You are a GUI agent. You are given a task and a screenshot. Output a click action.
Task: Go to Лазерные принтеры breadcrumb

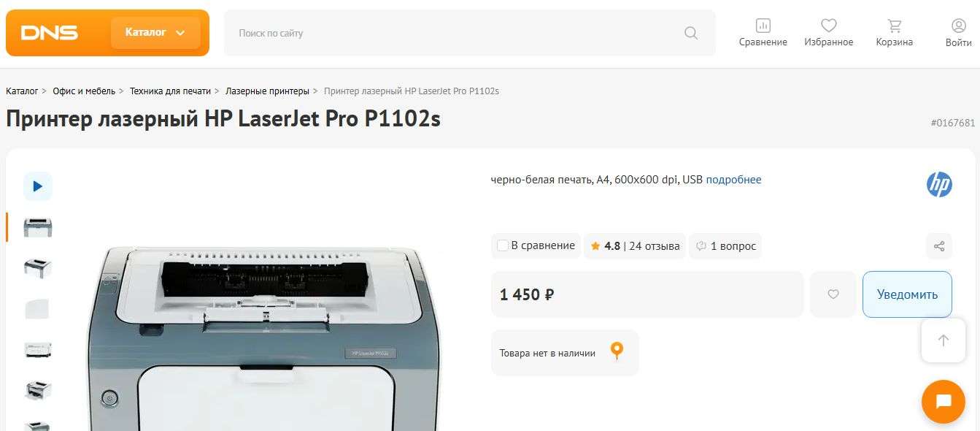point(267,91)
